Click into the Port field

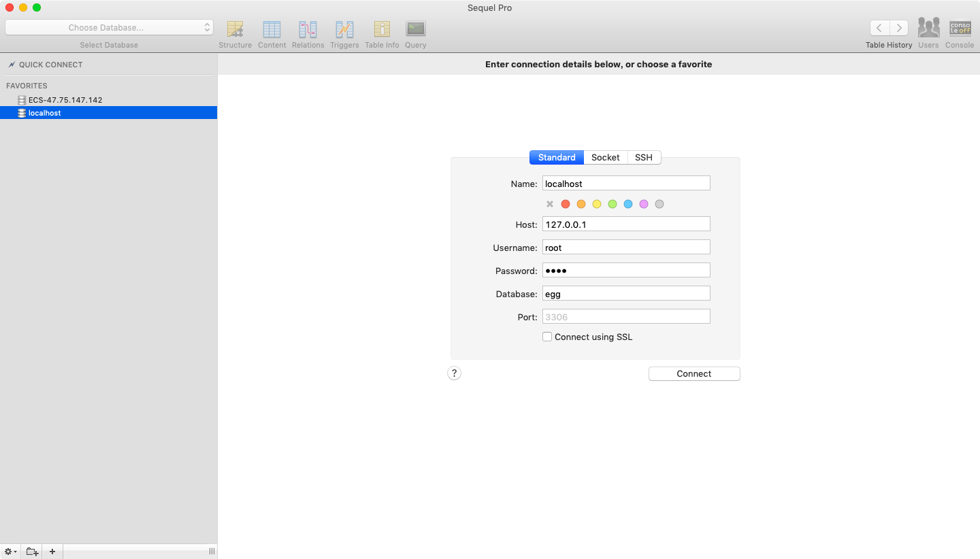point(626,317)
